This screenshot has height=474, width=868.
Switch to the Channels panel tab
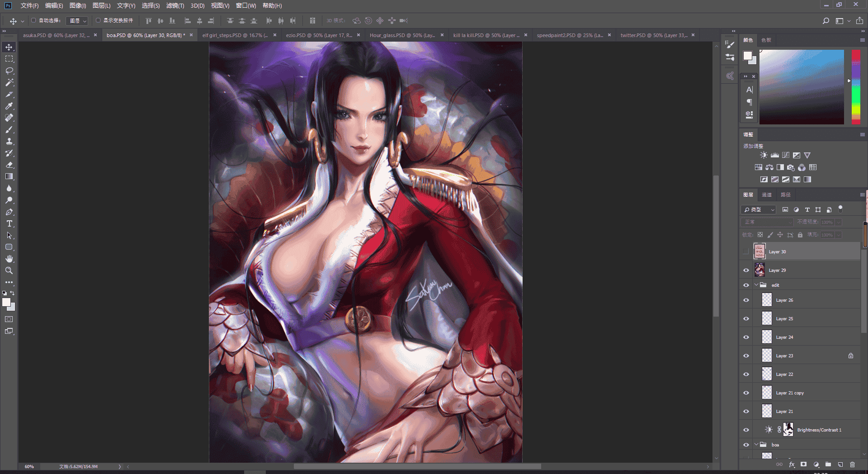pos(767,194)
